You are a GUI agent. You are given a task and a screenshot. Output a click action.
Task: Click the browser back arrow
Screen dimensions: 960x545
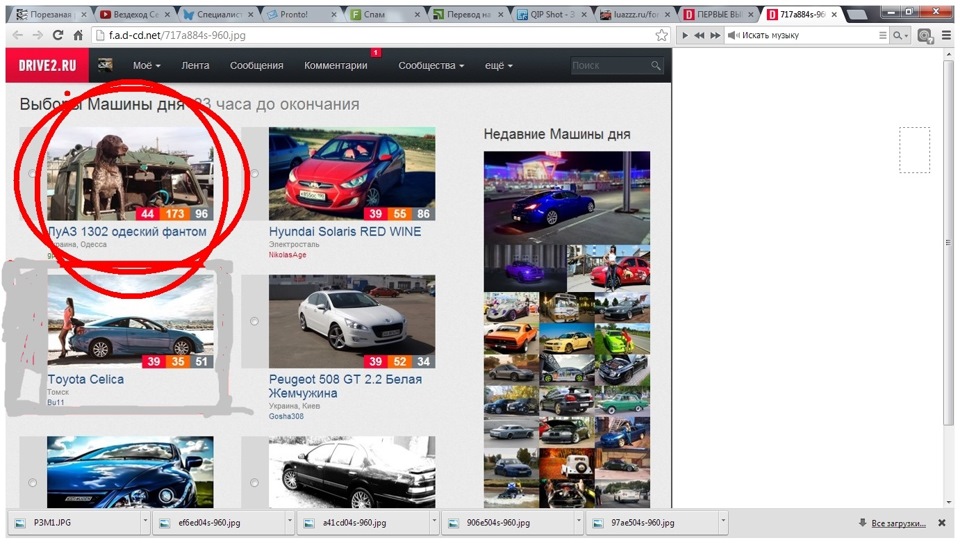[x=18, y=36]
